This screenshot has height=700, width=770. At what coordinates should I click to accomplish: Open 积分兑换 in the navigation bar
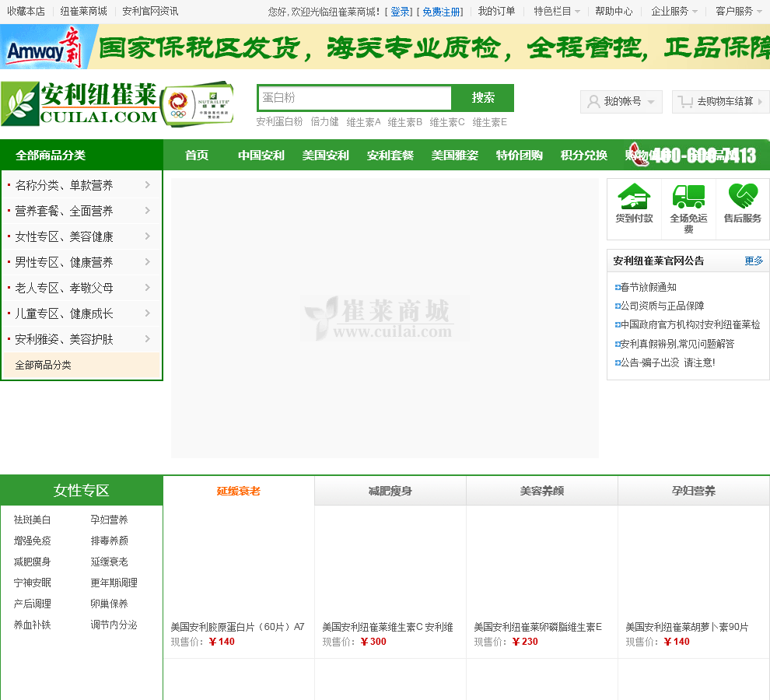pyautogui.click(x=584, y=156)
